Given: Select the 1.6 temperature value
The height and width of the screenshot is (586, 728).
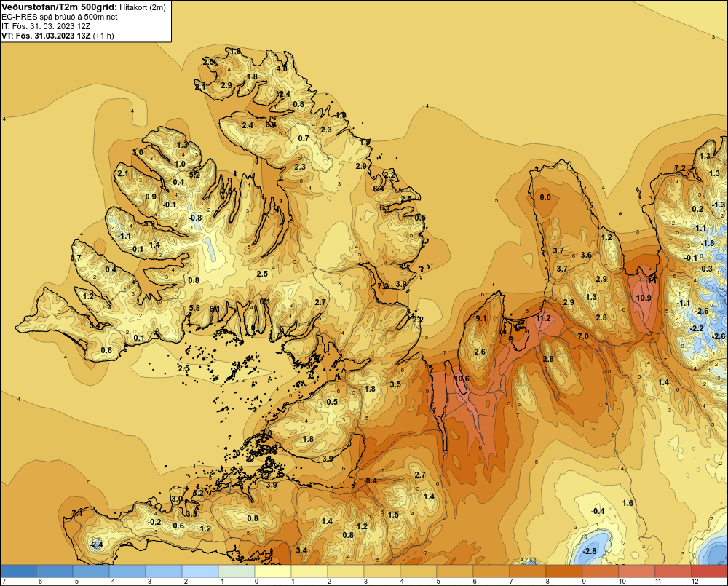Looking at the screenshot, I should 628,503.
